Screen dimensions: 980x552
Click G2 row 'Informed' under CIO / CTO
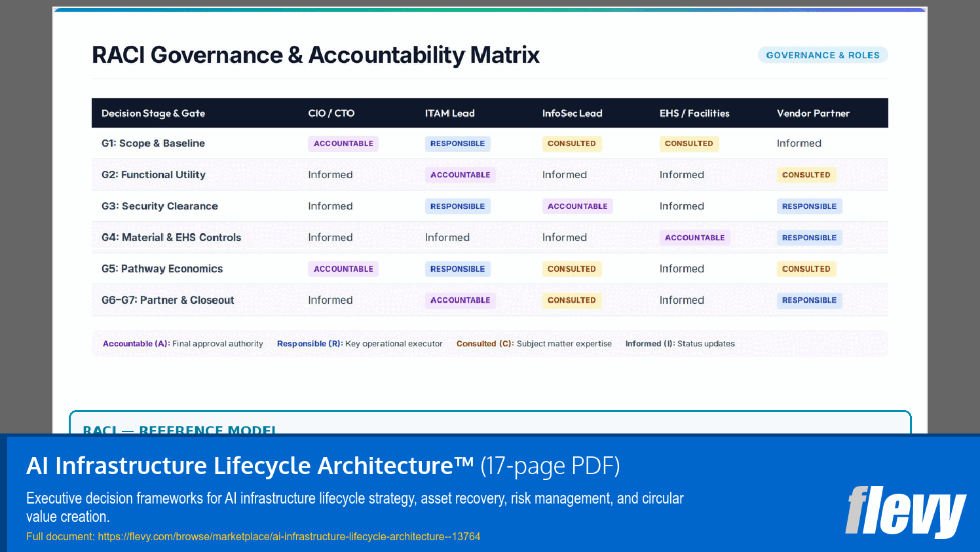[x=330, y=175]
